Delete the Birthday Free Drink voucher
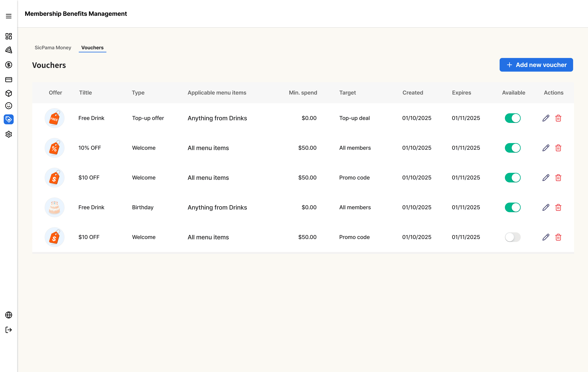 [x=558, y=208]
